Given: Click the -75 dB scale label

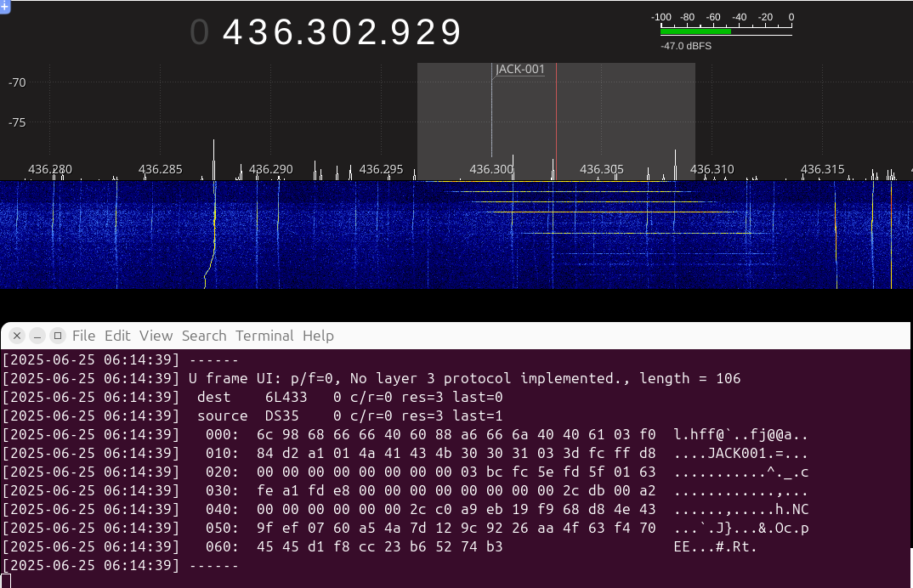Looking at the screenshot, I should tap(17, 123).
